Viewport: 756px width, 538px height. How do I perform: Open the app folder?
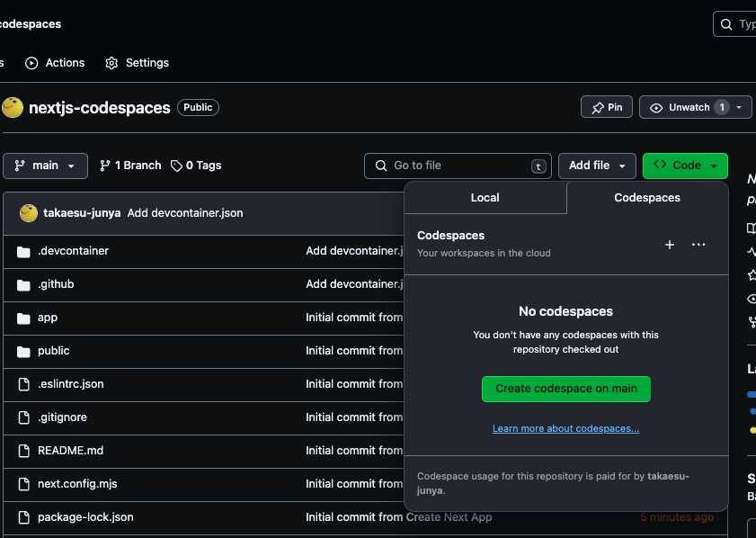click(48, 318)
